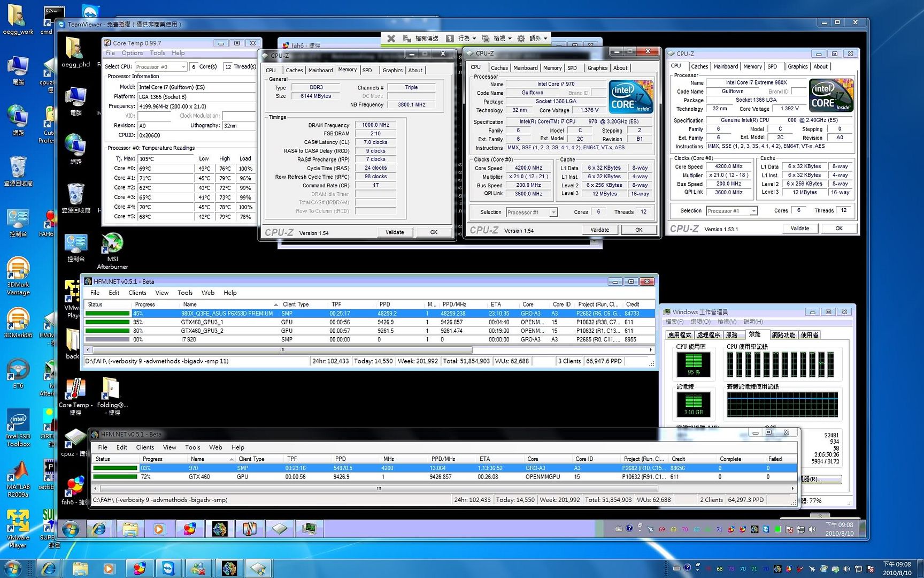This screenshot has height=578, width=924.
Task: Select the 970 SMP row in the lower HFM.NET
Action: pyautogui.click(x=444, y=468)
